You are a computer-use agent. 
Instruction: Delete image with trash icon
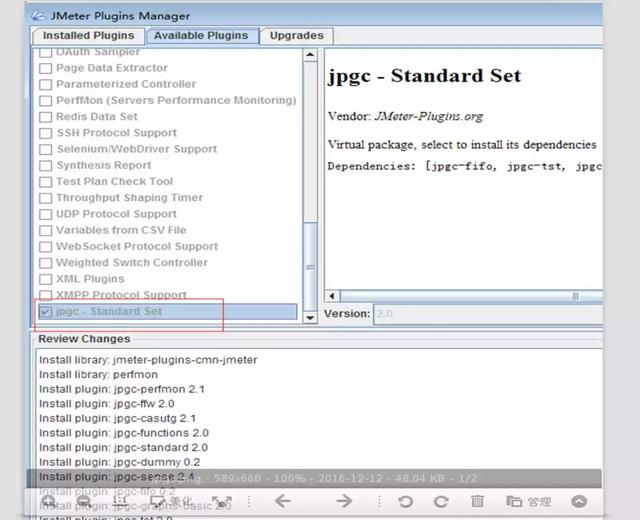pyautogui.click(x=477, y=501)
